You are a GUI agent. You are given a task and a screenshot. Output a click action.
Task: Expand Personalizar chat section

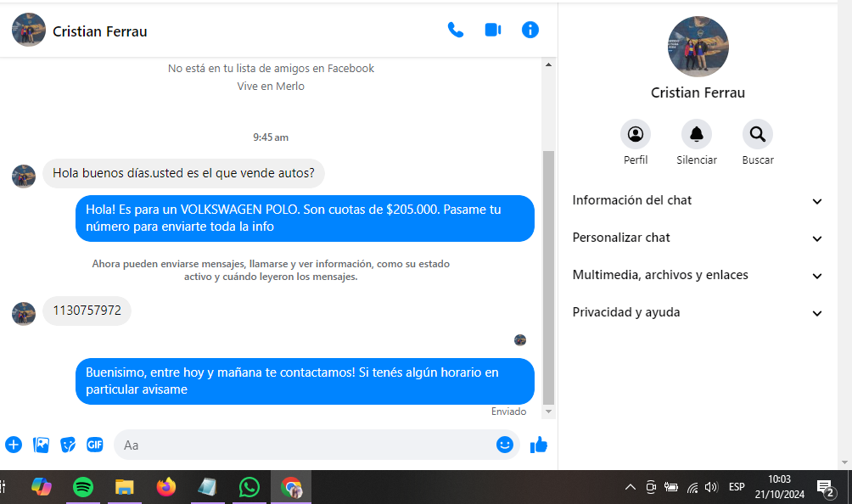(698, 238)
